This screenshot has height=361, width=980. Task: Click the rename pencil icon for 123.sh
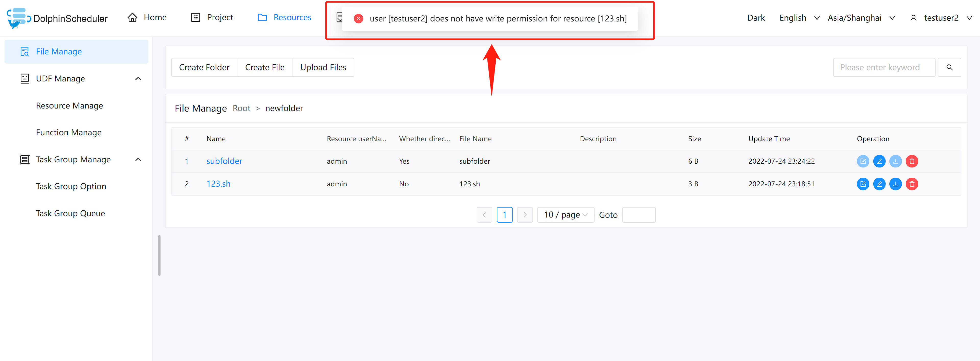pyautogui.click(x=879, y=184)
